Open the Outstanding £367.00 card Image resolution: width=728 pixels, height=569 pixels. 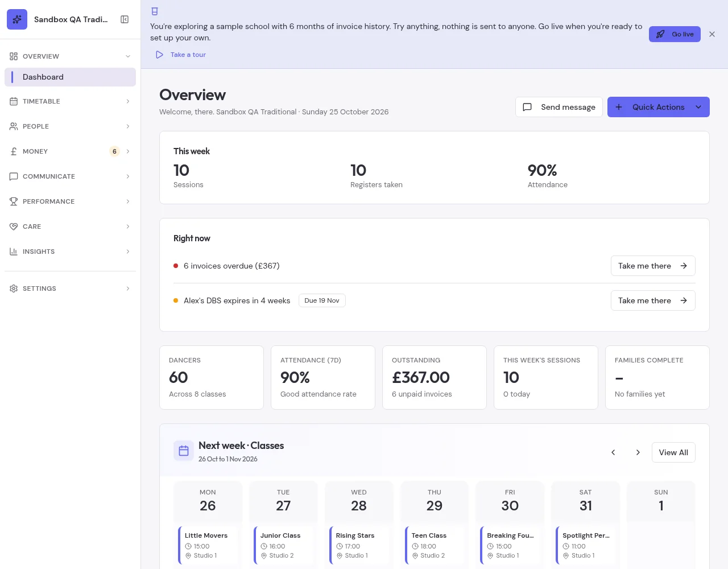pyautogui.click(x=435, y=377)
